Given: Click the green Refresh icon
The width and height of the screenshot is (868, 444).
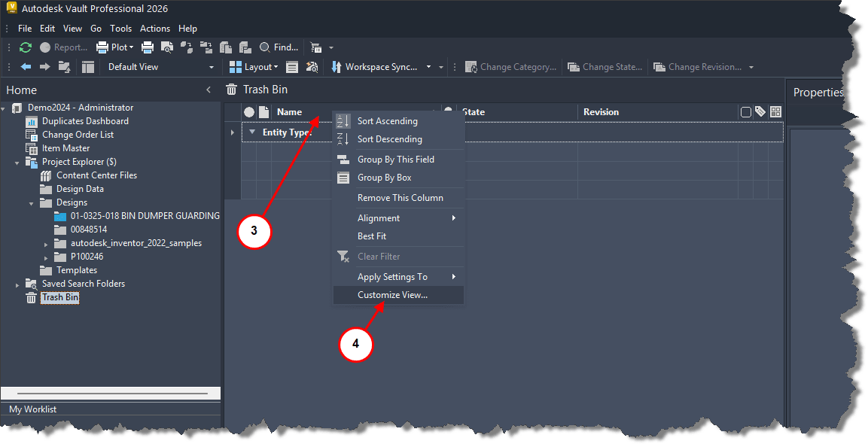Looking at the screenshot, I should pos(26,47).
